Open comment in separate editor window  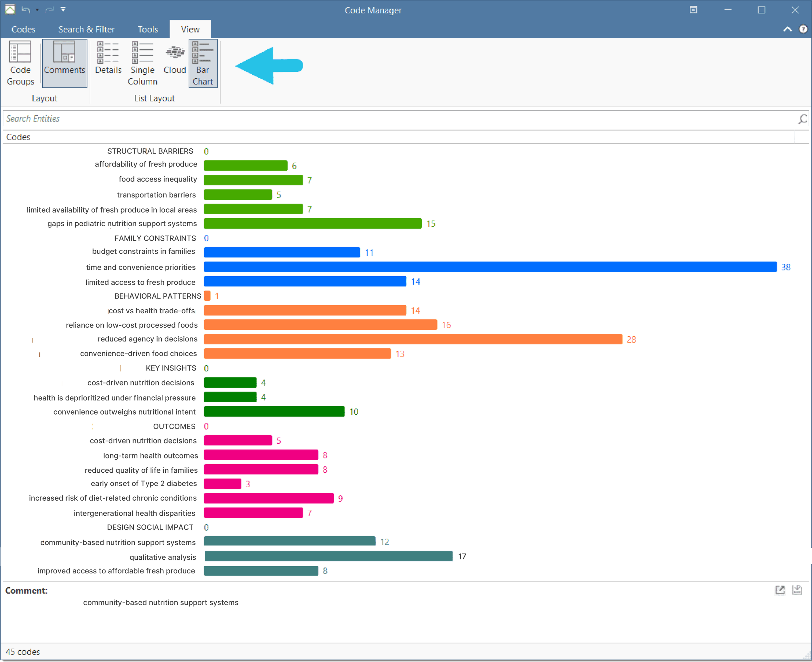[780, 590]
